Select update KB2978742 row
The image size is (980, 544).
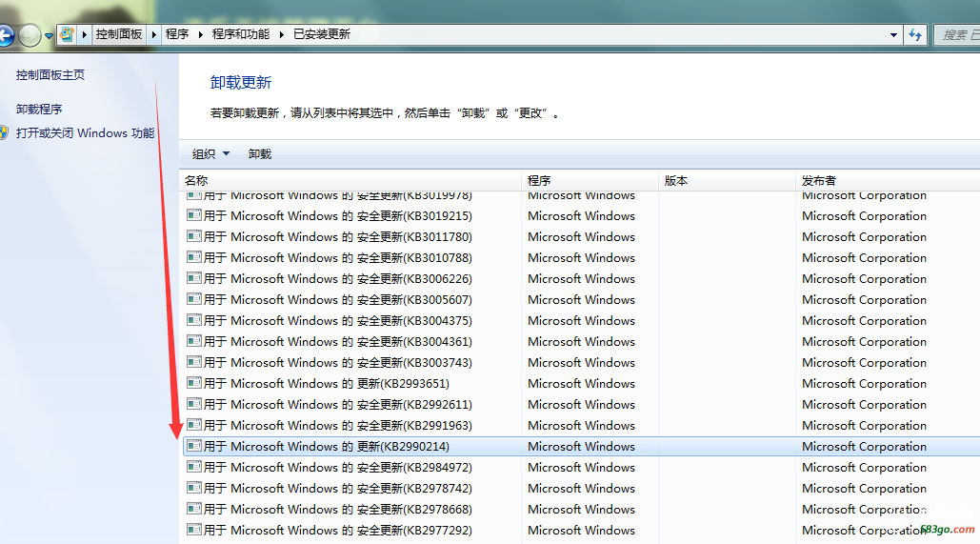point(581,489)
